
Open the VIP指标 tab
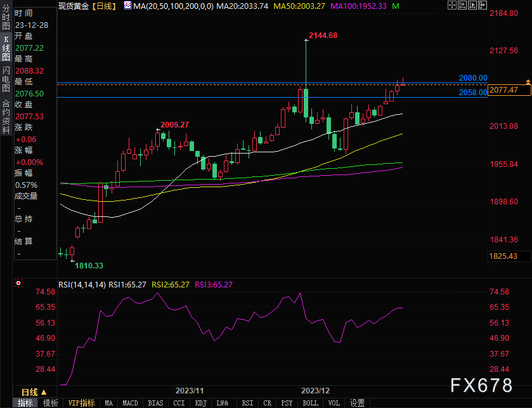[x=81, y=403]
